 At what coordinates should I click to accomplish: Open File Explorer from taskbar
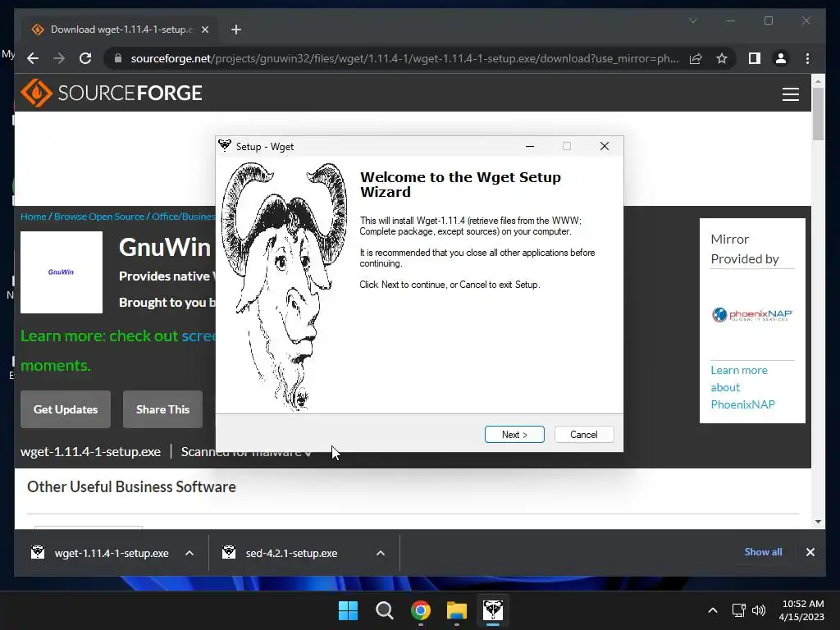click(x=456, y=610)
